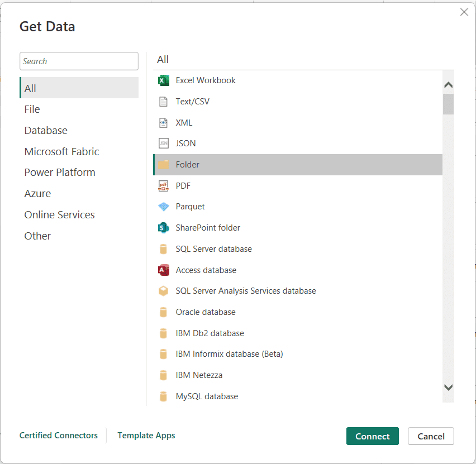Open the Database category
Screen dimensions: 476x464
click(x=45, y=130)
